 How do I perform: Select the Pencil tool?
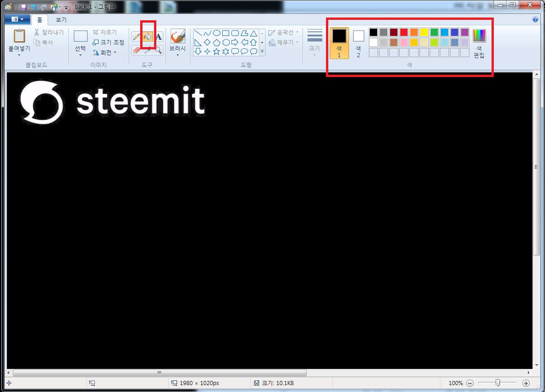(x=136, y=36)
